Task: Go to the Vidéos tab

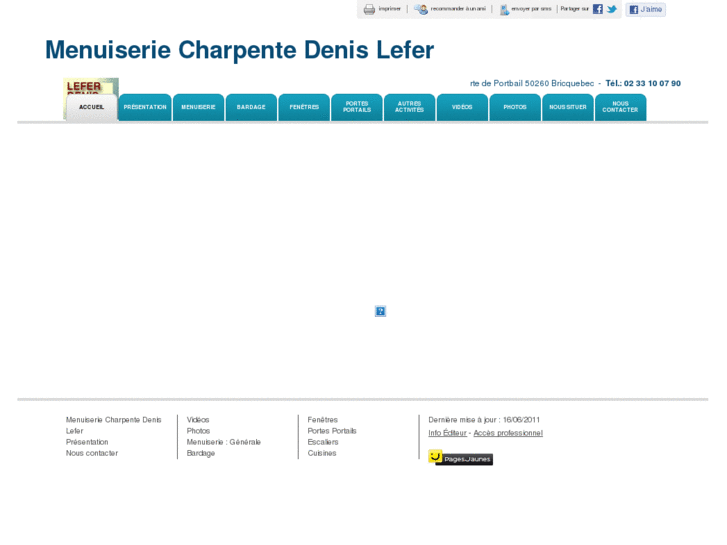Action: click(462, 108)
